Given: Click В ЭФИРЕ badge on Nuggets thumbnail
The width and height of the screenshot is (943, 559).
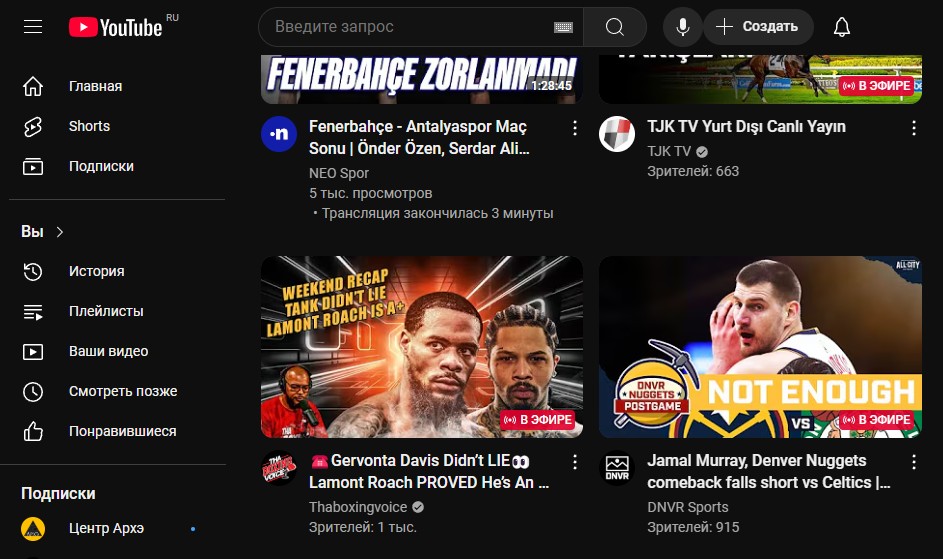Looking at the screenshot, I should [x=876, y=420].
